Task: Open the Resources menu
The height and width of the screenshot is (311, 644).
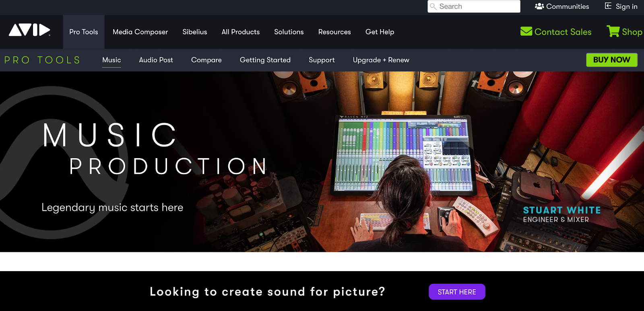Action: 334,32
